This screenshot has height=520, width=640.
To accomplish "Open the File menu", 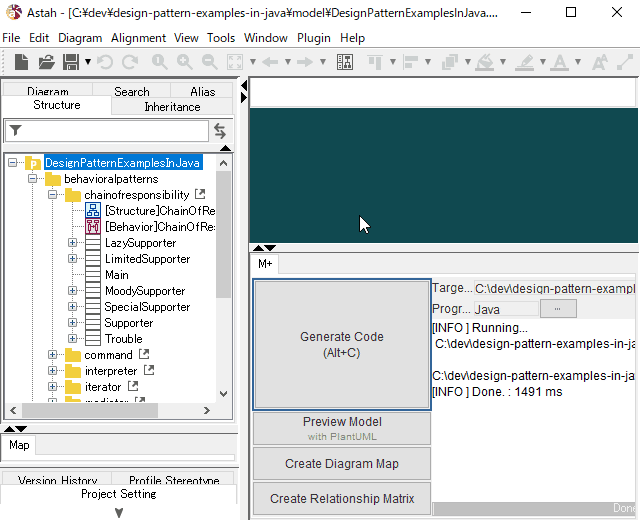I will [11, 38].
